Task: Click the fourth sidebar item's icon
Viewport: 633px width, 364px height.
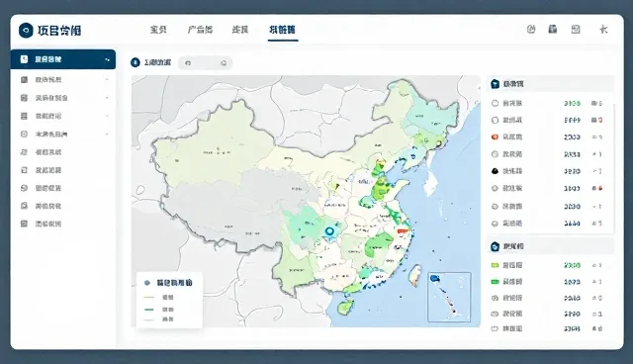Action: (24, 116)
